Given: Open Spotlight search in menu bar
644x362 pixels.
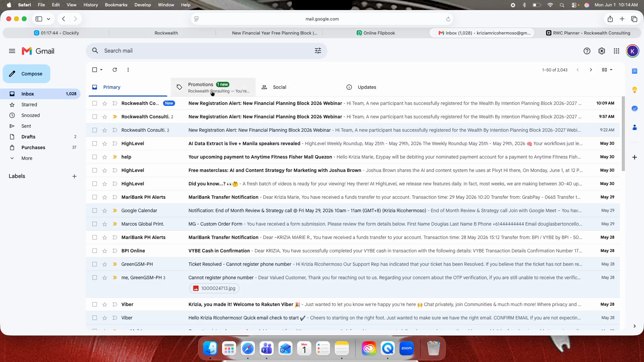Looking at the screenshot, I should (562, 5).
